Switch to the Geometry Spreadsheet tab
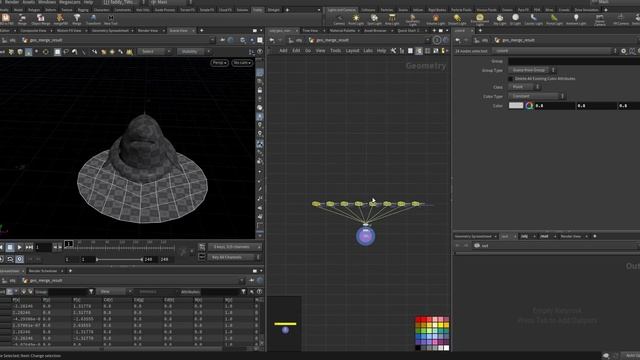This screenshot has width=640, height=360. coord(110,31)
